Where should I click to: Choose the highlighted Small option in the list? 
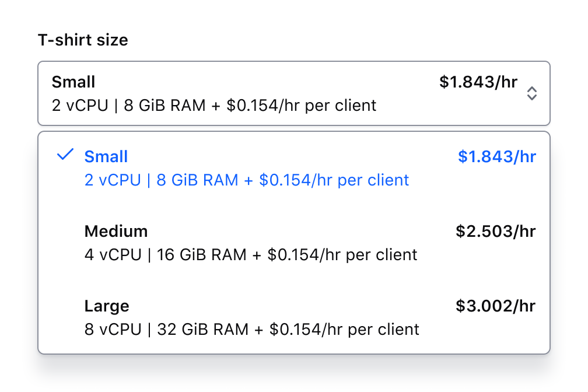click(x=294, y=168)
